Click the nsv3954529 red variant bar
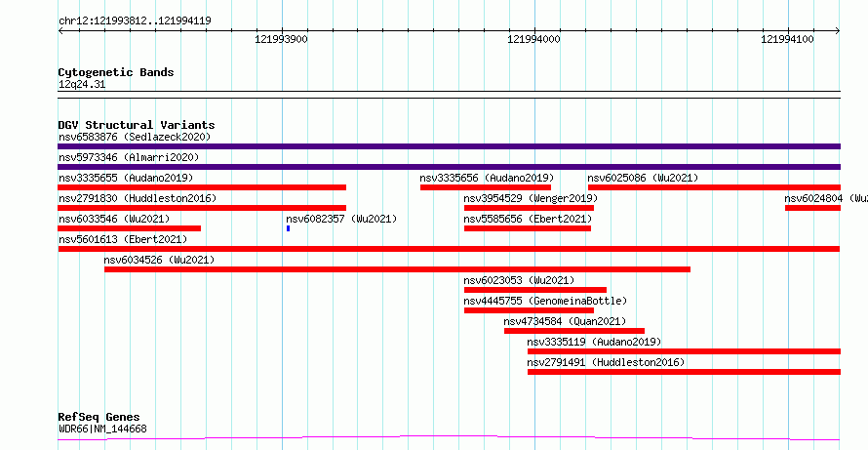 pos(530,208)
